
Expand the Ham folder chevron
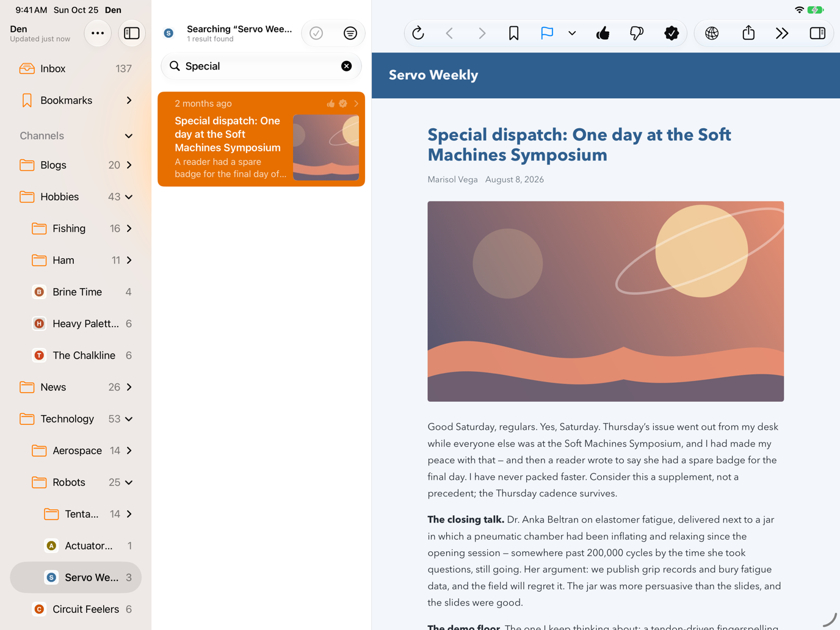click(129, 260)
